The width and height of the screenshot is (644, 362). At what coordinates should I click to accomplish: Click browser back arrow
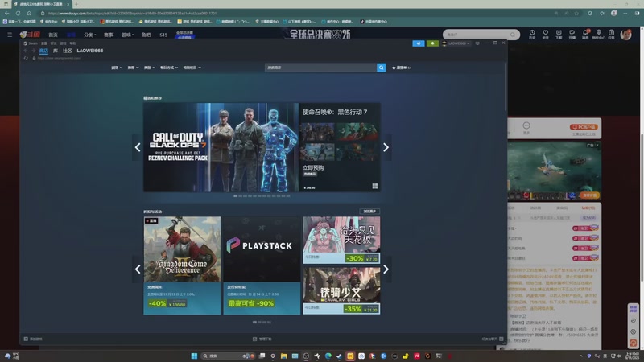click(x=7, y=13)
